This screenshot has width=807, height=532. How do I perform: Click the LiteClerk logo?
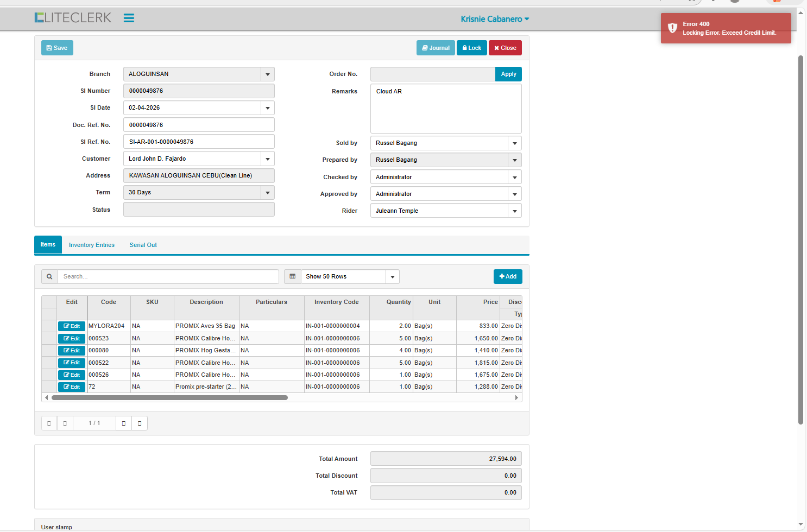tap(73, 18)
